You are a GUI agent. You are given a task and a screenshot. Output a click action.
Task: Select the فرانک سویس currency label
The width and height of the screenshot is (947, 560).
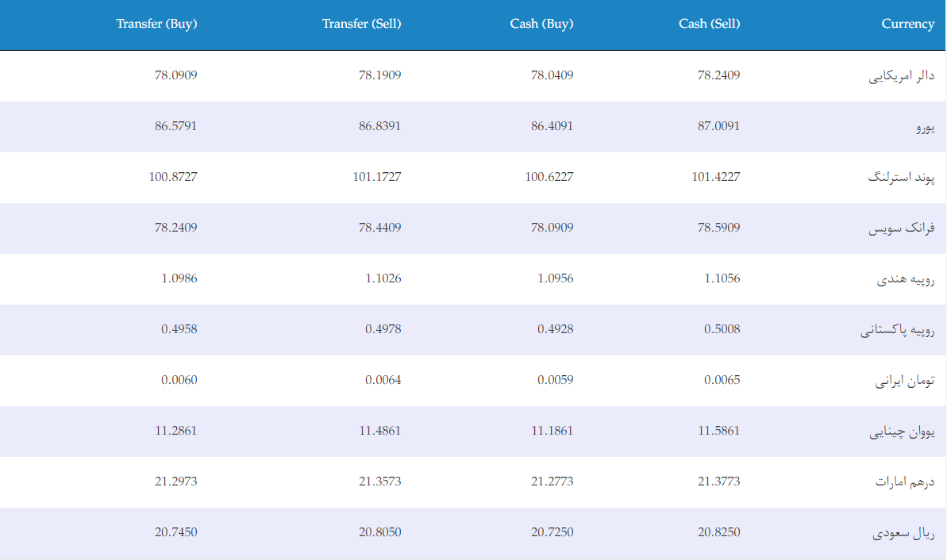tap(901, 228)
